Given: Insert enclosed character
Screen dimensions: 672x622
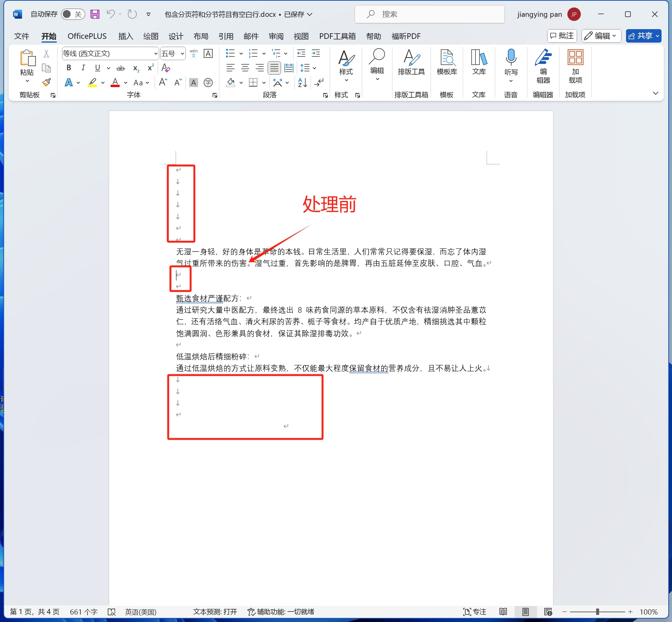Looking at the screenshot, I should (208, 83).
